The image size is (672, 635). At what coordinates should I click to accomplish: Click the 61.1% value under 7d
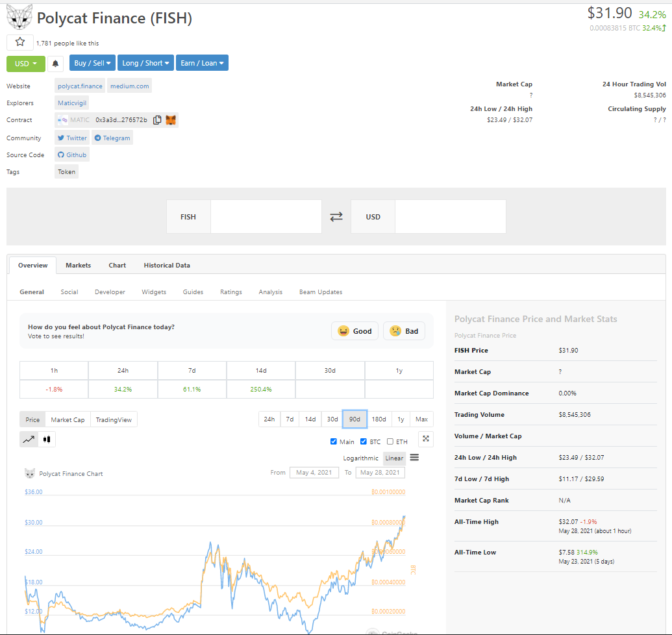[192, 389]
